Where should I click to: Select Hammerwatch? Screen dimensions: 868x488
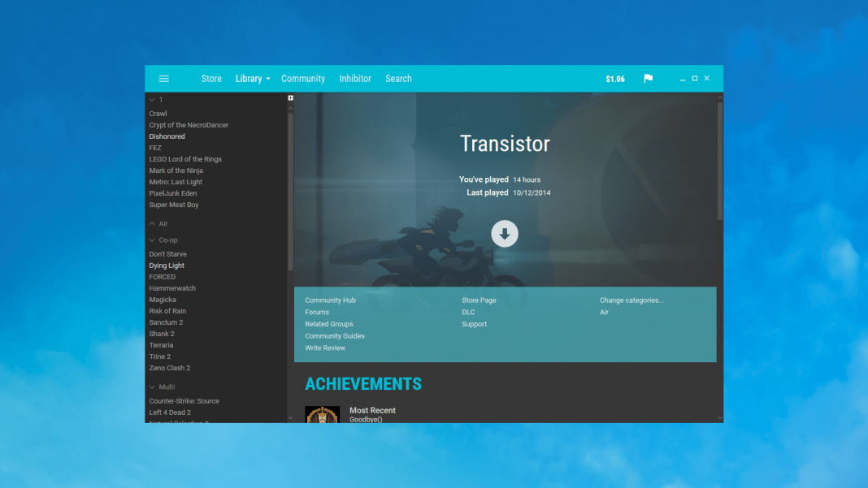click(172, 288)
